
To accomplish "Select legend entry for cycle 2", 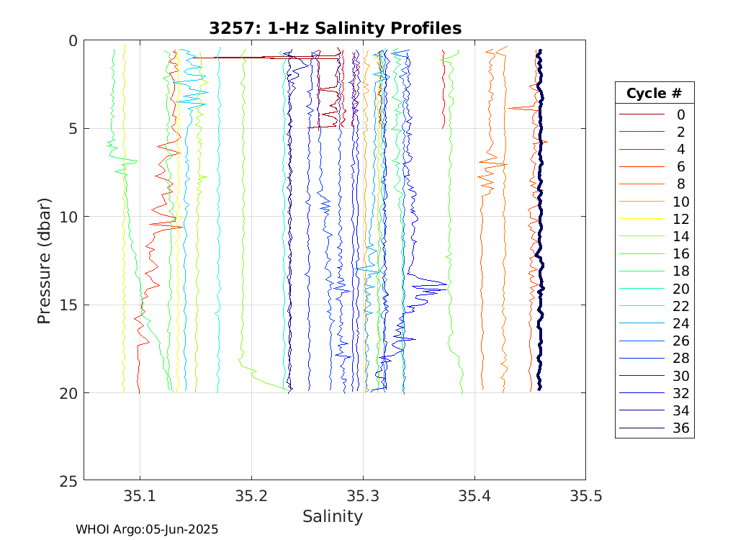I will 654,132.
